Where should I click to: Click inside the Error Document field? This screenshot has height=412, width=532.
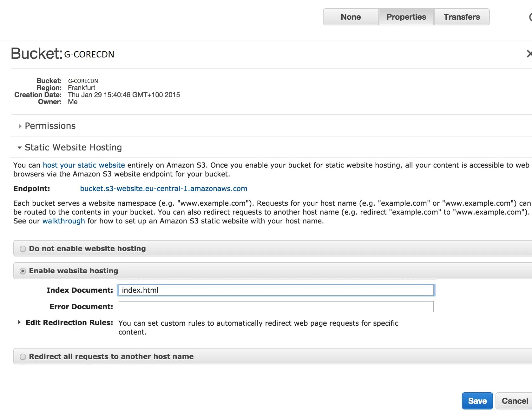click(x=276, y=306)
